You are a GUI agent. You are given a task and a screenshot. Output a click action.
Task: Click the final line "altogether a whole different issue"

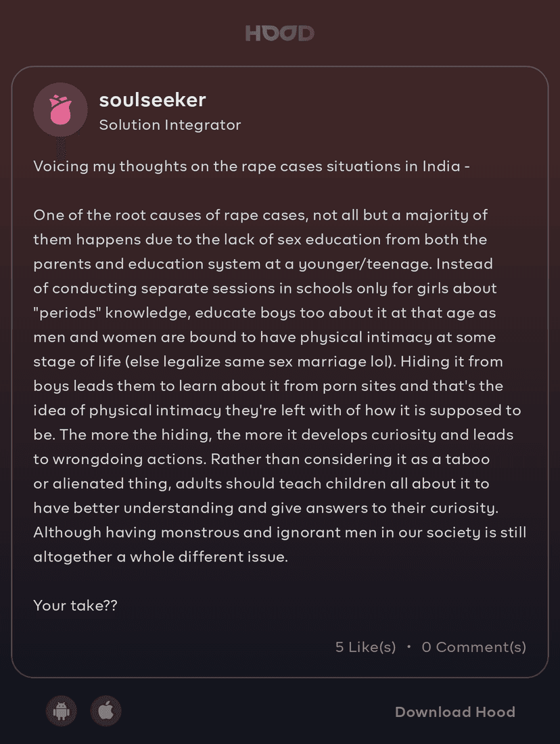160,557
